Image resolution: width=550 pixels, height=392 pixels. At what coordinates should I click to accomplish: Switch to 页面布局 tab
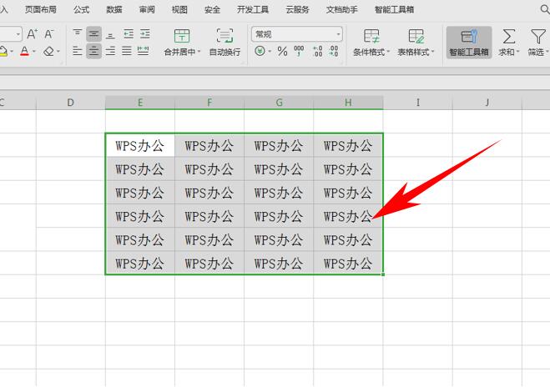point(41,9)
